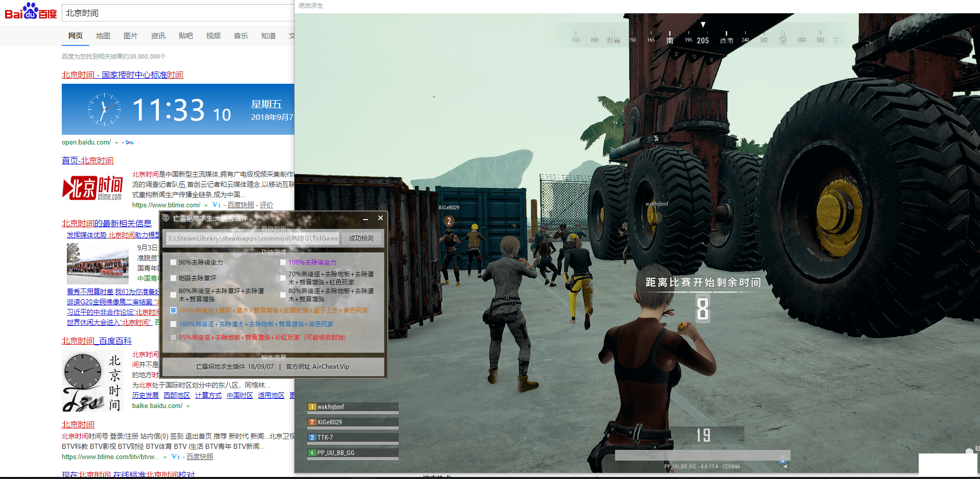
Task: Select the 网页 search tab
Action: pyautogui.click(x=76, y=36)
